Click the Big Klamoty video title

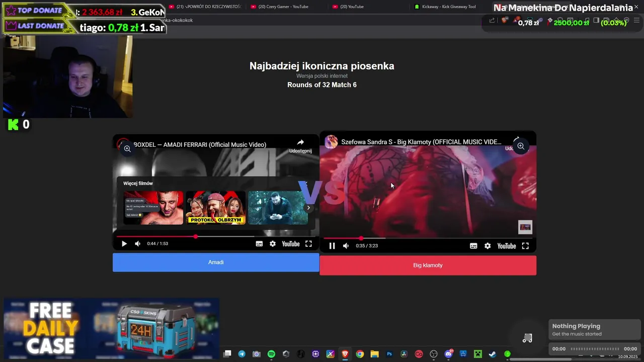click(x=421, y=142)
